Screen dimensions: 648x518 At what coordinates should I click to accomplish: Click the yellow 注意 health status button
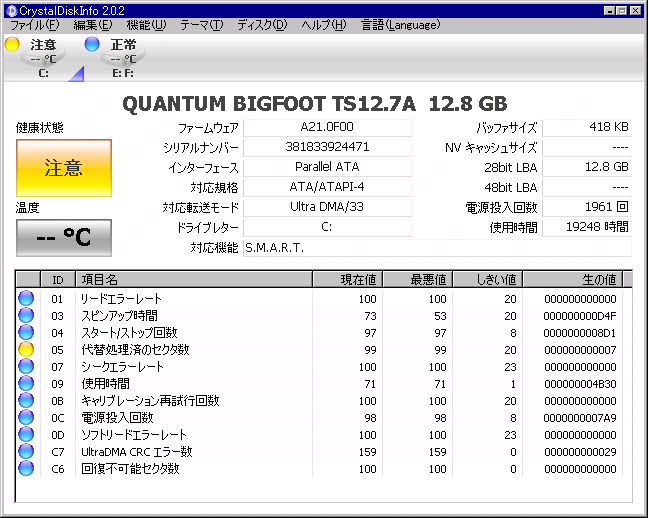[64, 168]
